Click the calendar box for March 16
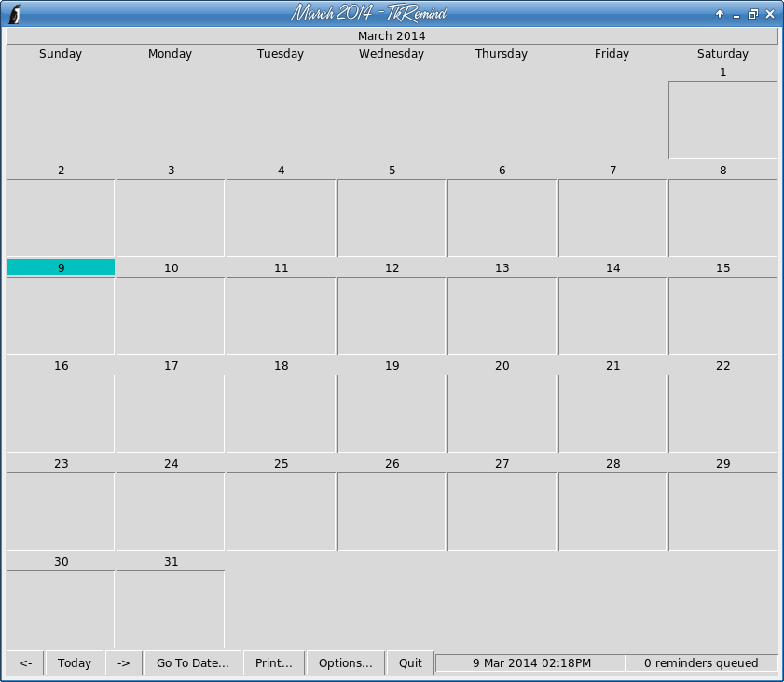Viewport: 784px width, 682px height. click(x=61, y=414)
